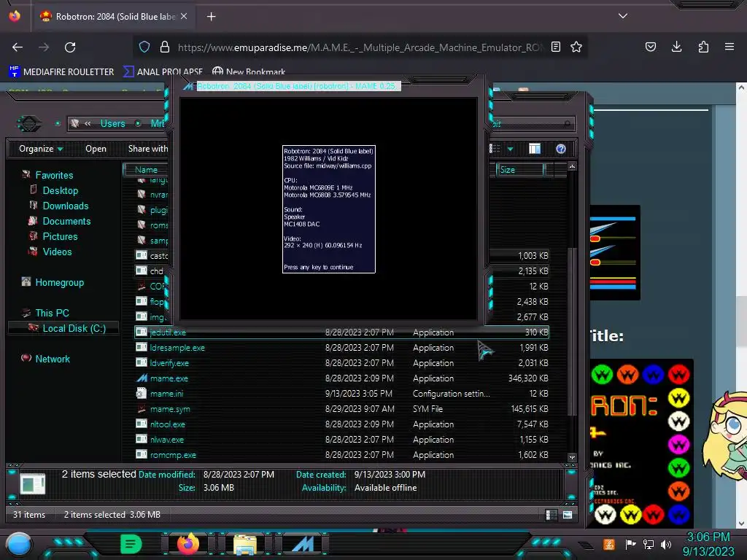Switch to details view status icon
This screenshot has height=560, width=747.
(551, 514)
